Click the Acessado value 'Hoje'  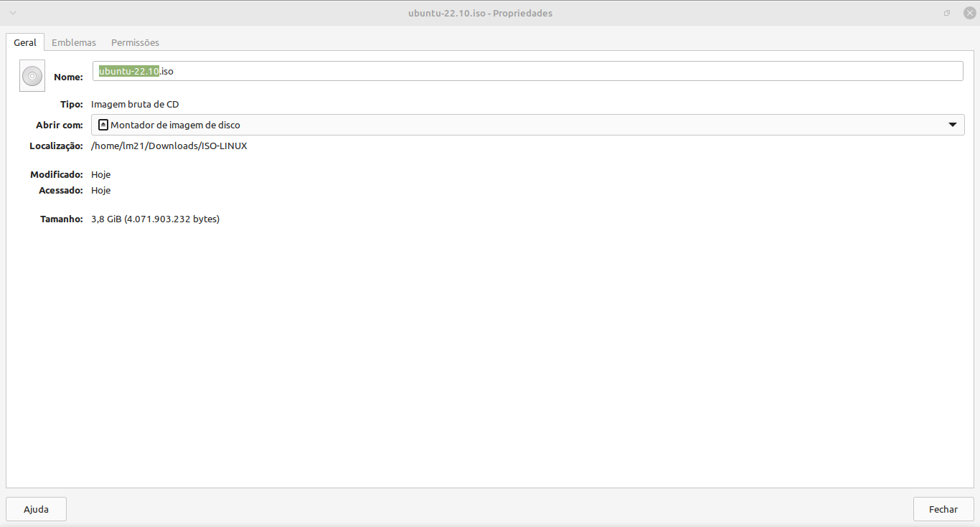tap(100, 190)
